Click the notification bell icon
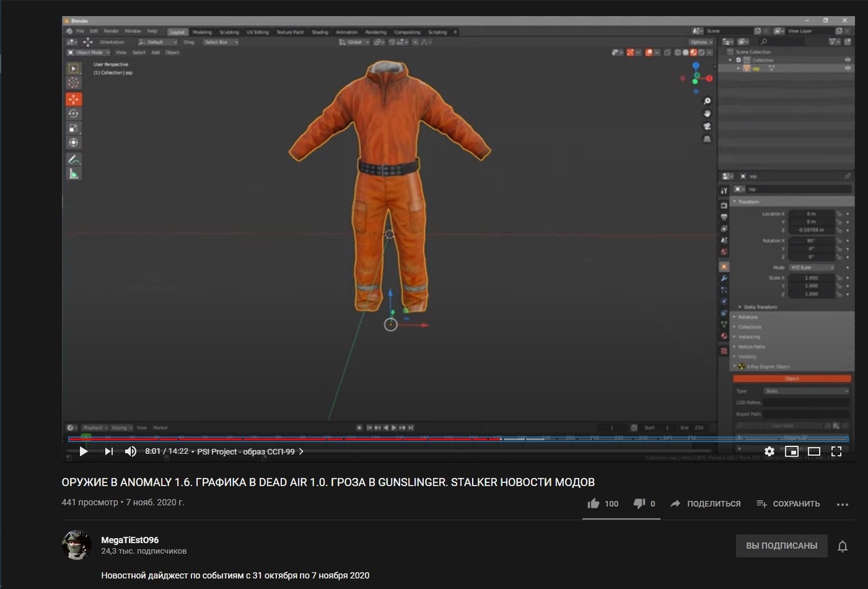The image size is (868, 589). click(842, 546)
